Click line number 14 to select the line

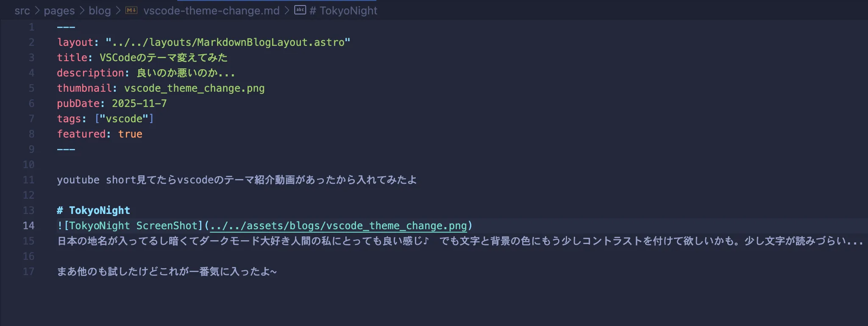[x=29, y=225]
